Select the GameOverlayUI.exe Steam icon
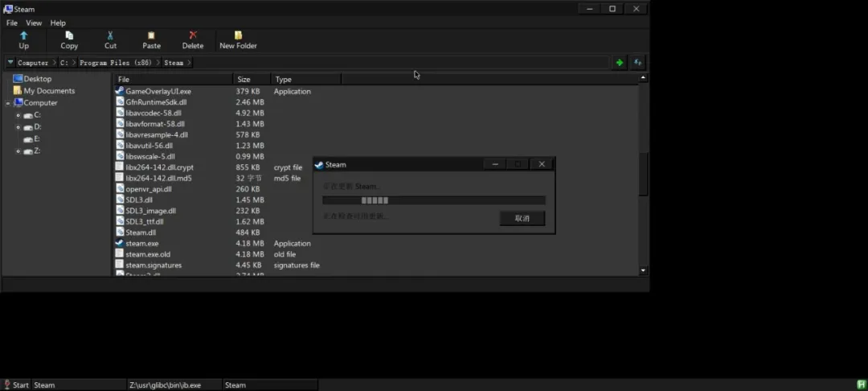This screenshot has height=391, width=868. (120, 91)
